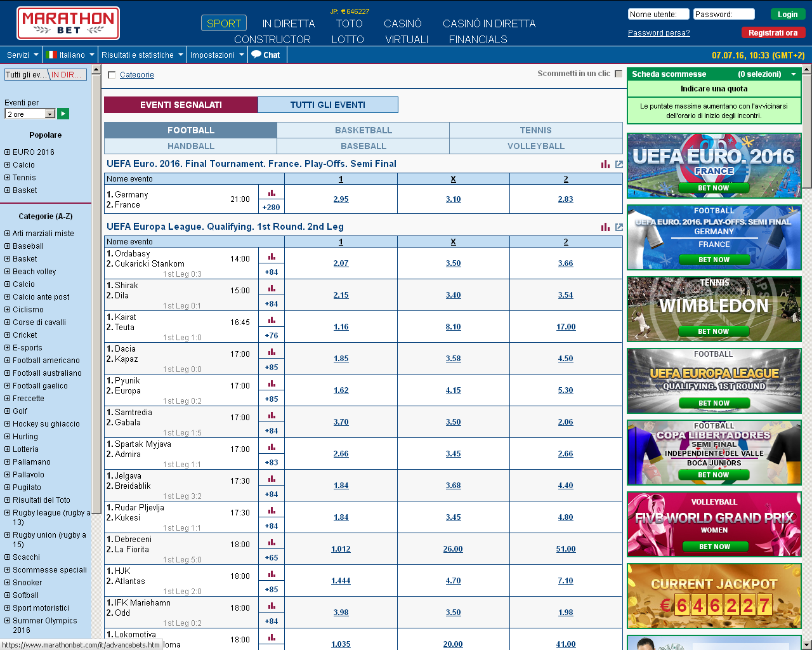The image size is (812, 650).
Task: Expand E-sports category
Action: (7, 348)
